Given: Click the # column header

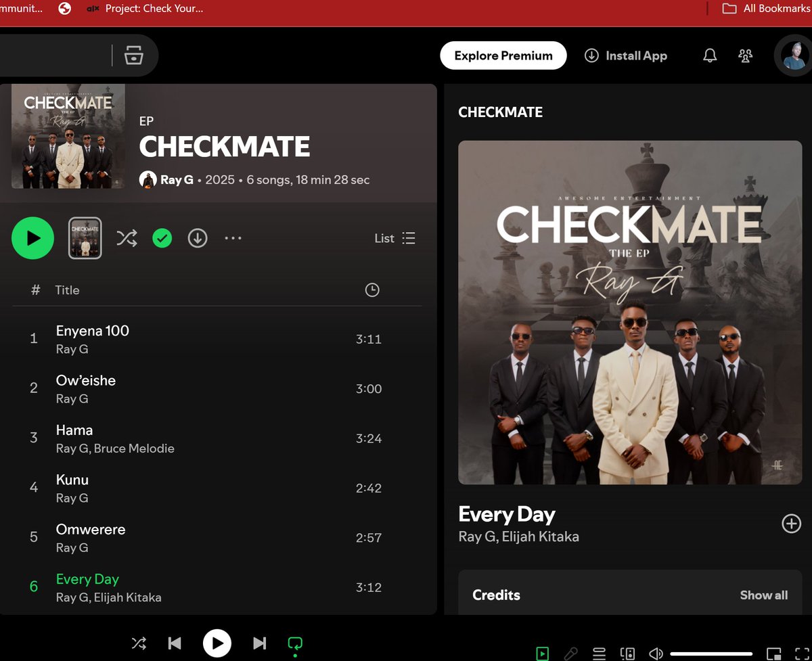Looking at the screenshot, I should coord(35,290).
